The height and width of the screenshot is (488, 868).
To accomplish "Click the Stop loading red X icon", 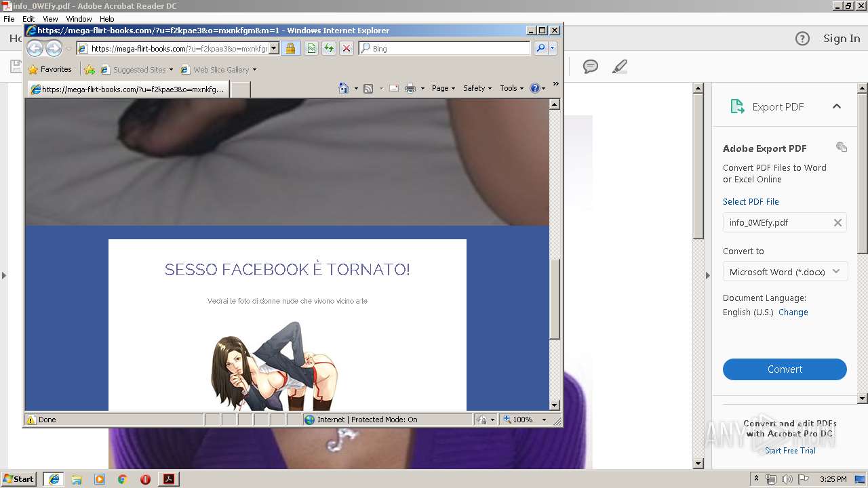I will (347, 48).
